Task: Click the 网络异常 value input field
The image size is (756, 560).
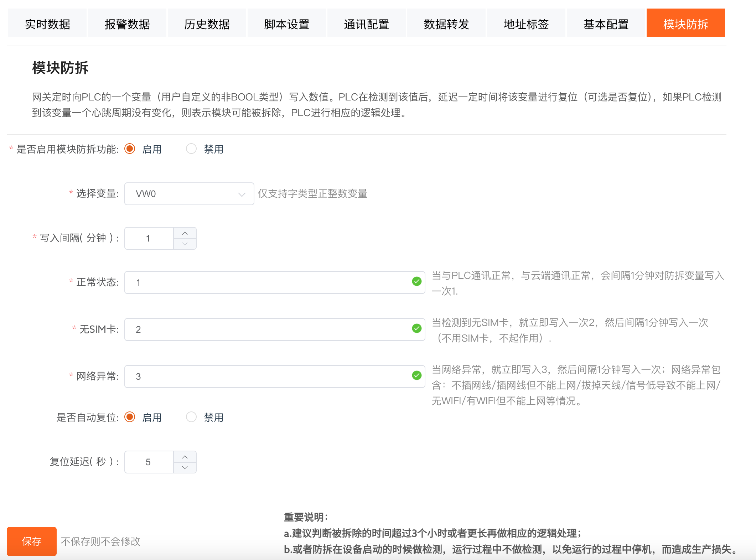Action: (x=267, y=376)
